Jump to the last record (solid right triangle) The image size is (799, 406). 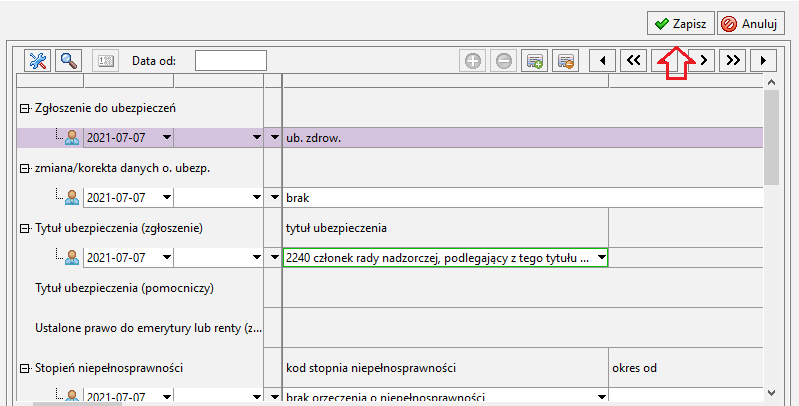763,61
